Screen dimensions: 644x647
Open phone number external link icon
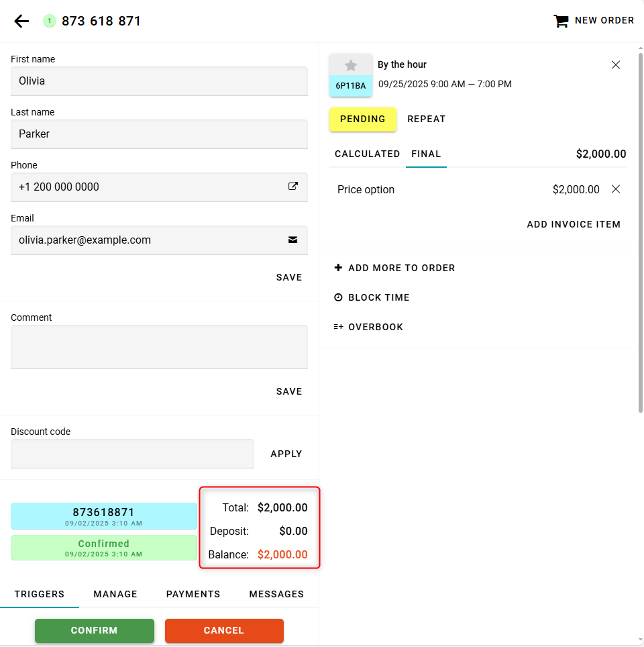[x=293, y=186]
